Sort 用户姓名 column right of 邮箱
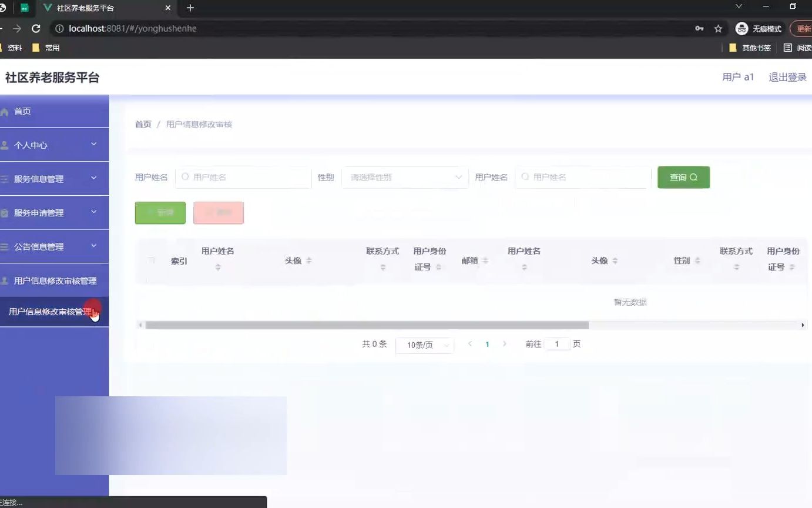 click(x=524, y=267)
